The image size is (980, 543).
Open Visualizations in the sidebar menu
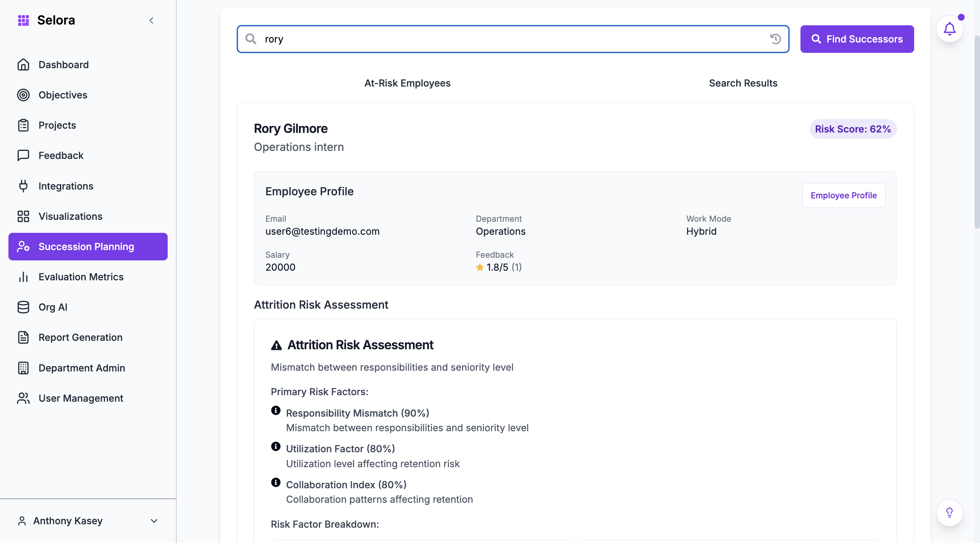tap(70, 216)
